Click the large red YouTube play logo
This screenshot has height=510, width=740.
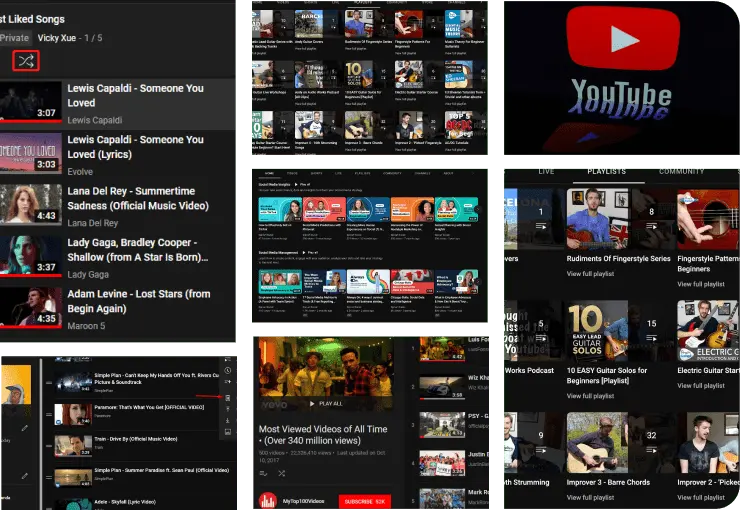click(622, 37)
